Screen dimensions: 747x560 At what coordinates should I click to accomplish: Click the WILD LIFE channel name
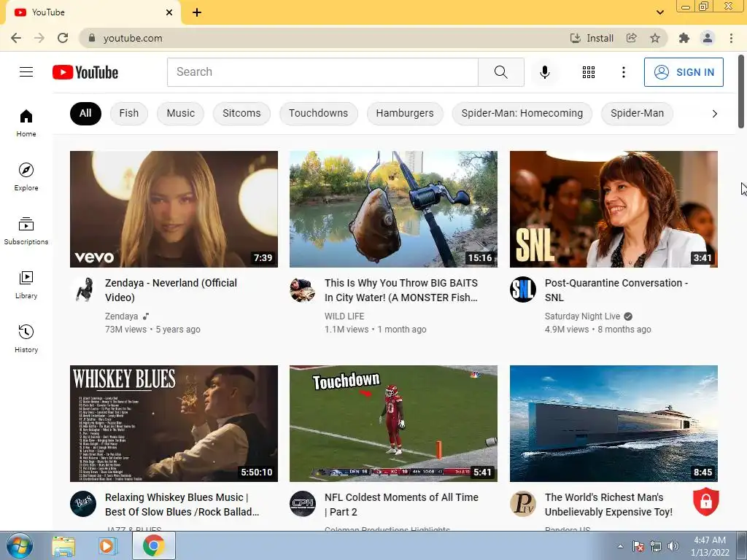[x=344, y=316]
